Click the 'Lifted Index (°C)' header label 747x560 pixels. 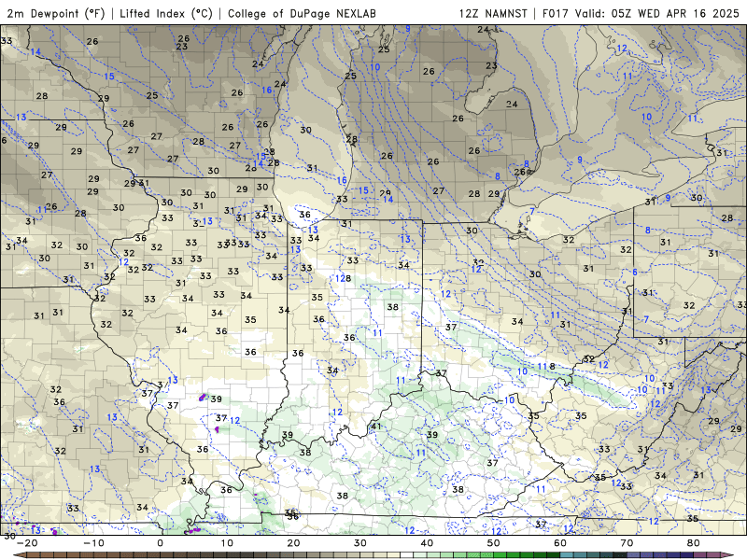click(166, 13)
